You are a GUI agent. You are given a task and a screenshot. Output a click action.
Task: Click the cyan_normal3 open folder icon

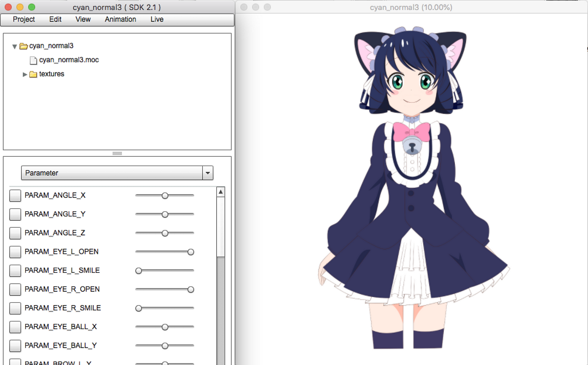pyautogui.click(x=23, y=46)
